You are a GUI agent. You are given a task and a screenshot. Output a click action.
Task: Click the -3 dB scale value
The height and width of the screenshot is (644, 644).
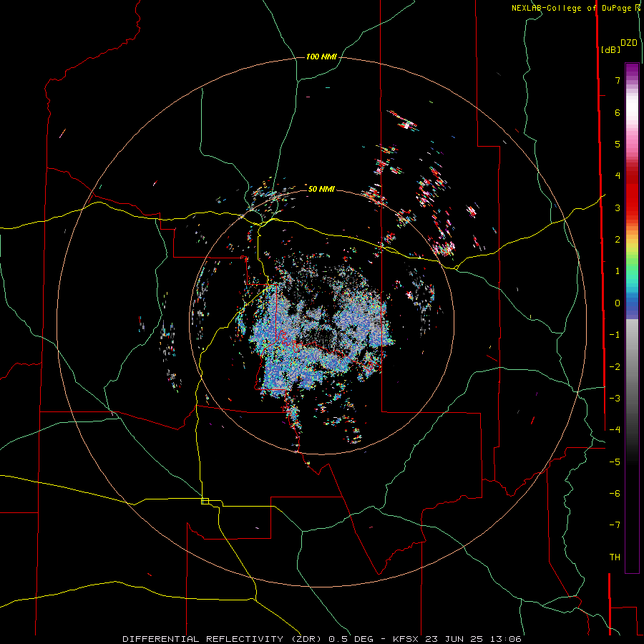coord(615,399)
